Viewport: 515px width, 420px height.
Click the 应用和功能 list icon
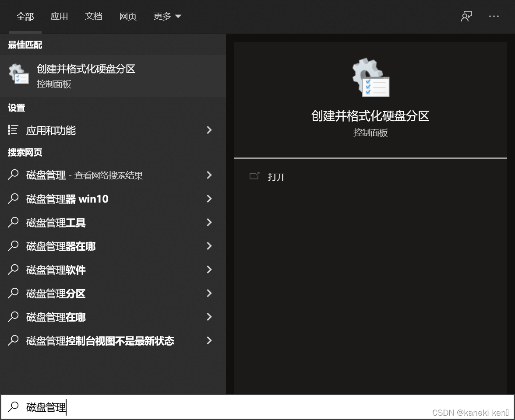pyautogui.click(x=13, y=130)
